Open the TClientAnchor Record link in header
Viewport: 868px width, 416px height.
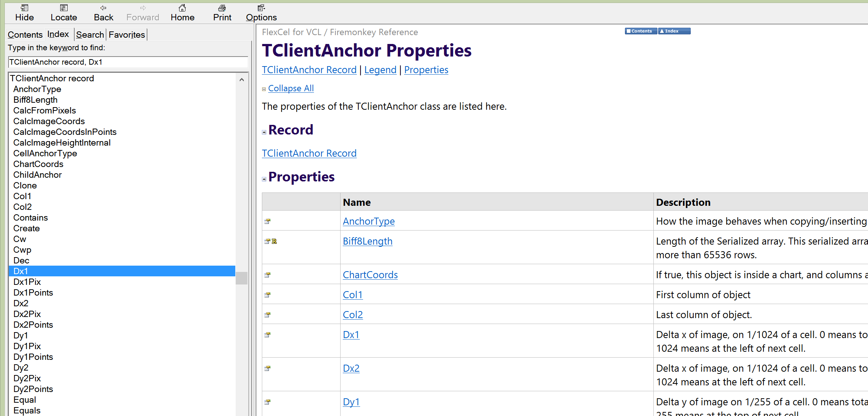click(309, 70)
